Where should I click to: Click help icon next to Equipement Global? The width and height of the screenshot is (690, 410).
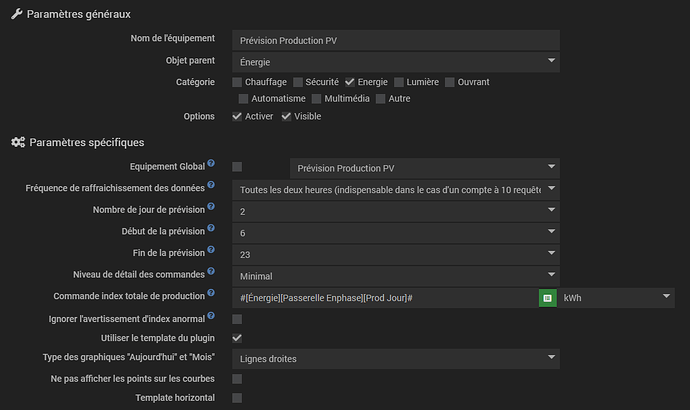pos(211,163)
